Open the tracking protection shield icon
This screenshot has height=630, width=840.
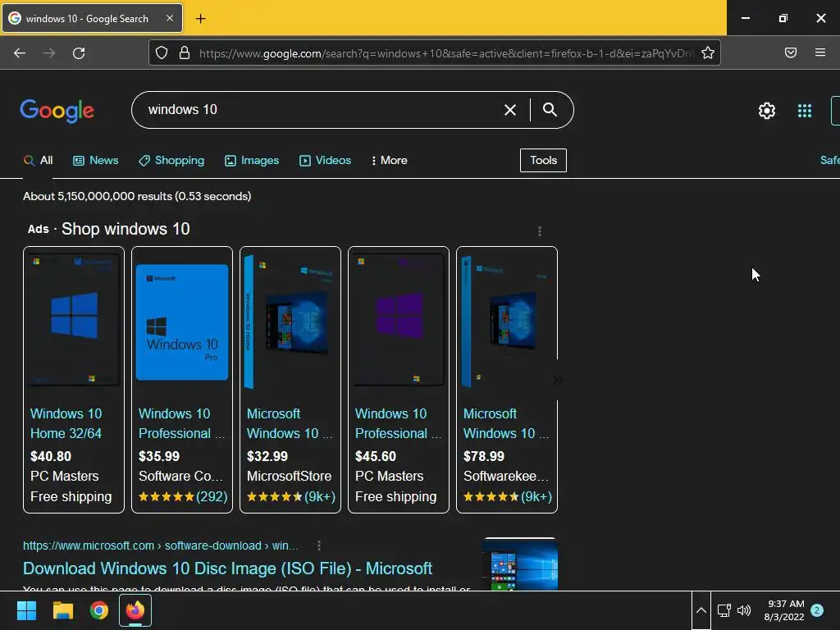(162, 52)
